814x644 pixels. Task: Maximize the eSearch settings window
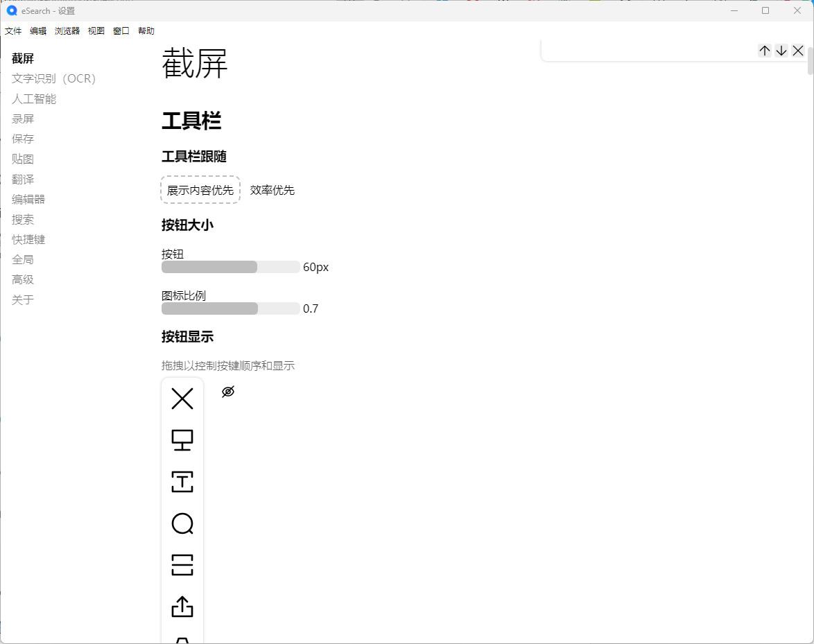coord(765,10)
